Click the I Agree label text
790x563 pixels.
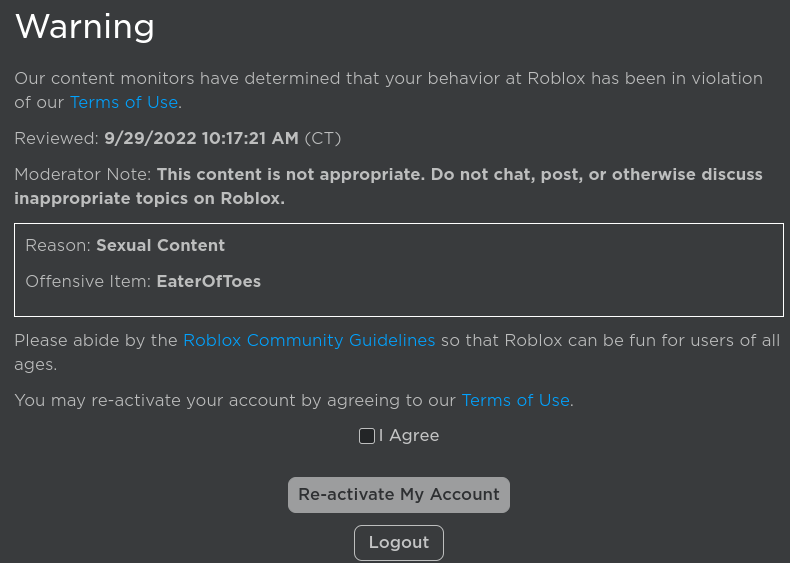[409, 436]
